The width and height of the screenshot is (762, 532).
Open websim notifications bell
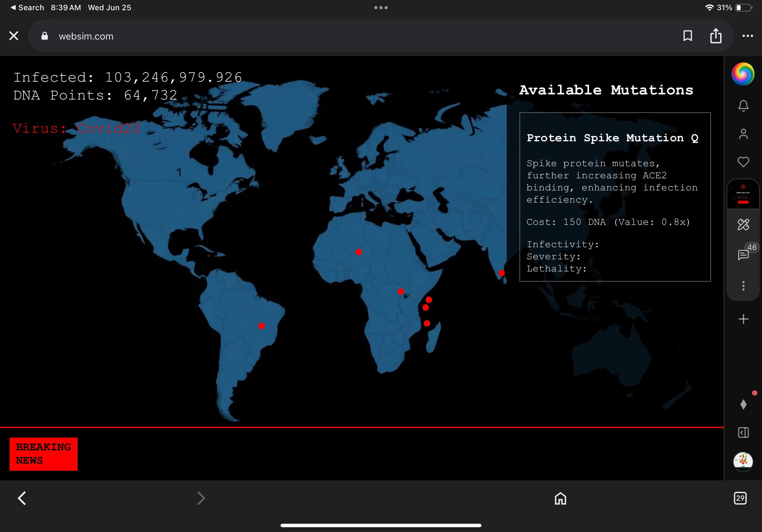[x=743, y=106]
